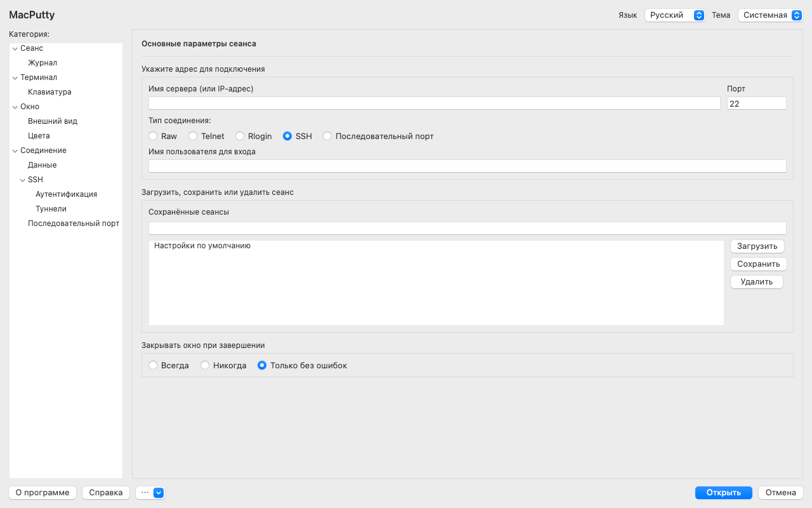Collapse the Окно tree node
Screen dimensions: 812x508
click(x=15, y=107)
